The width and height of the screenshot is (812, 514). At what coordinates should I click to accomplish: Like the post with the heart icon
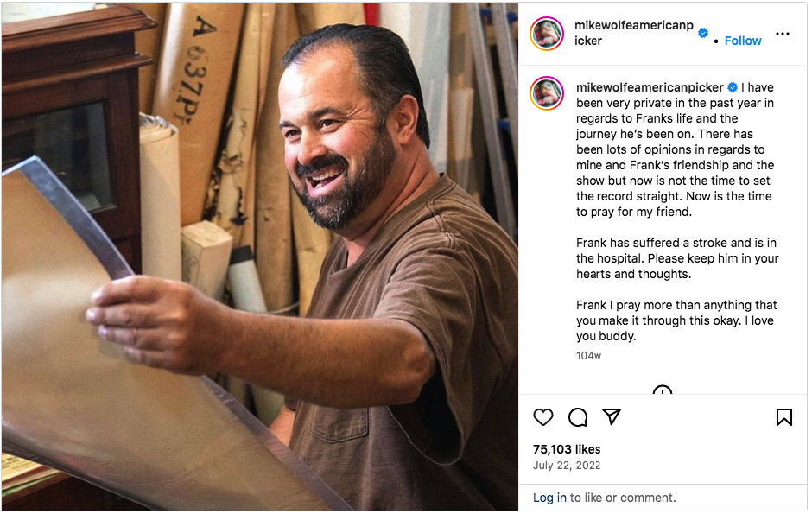point(542,417)
